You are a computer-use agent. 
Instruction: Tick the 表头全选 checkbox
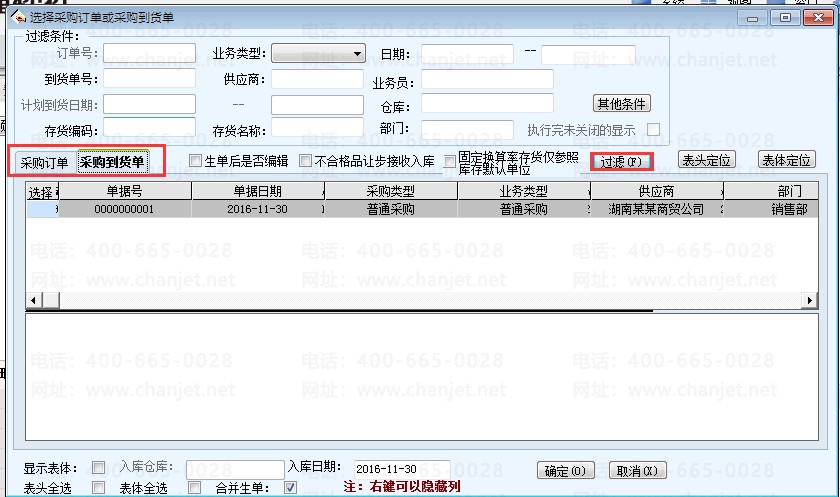tap(98, 487)
